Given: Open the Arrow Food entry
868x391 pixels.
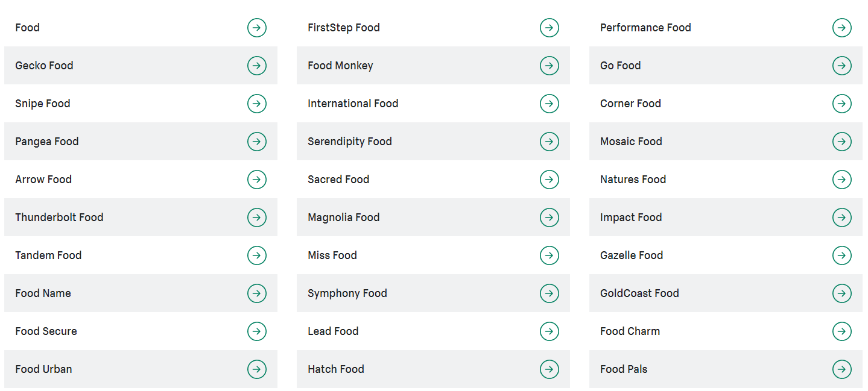Looking at the screenshot, I should 43,180.
